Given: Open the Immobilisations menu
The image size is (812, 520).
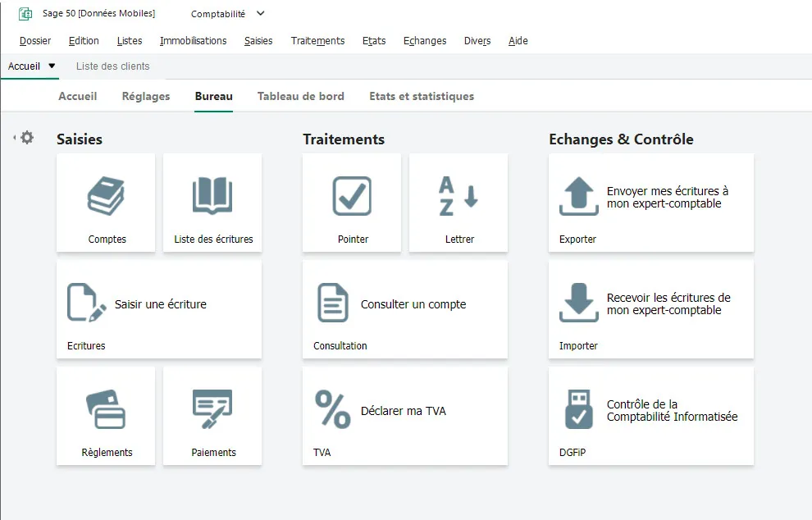Looking at the screenshot, I should (x=193, y=41).
